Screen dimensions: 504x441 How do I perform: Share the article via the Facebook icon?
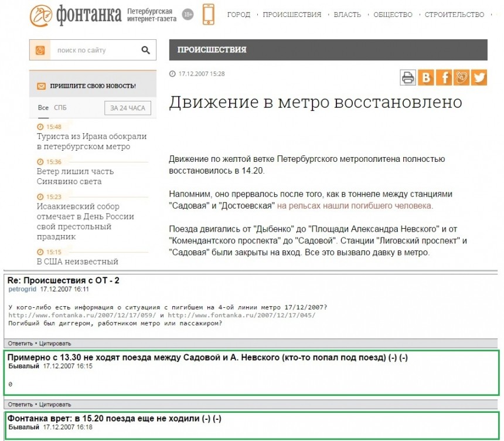(x=443, y=76)
